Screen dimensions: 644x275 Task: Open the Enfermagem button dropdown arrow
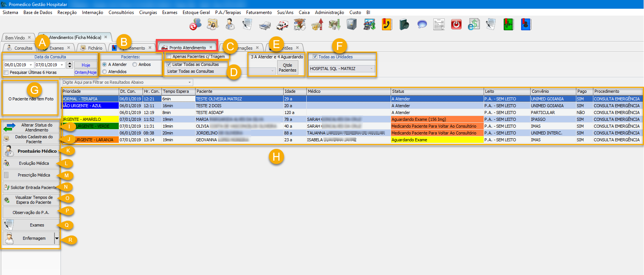click(57, 238)
